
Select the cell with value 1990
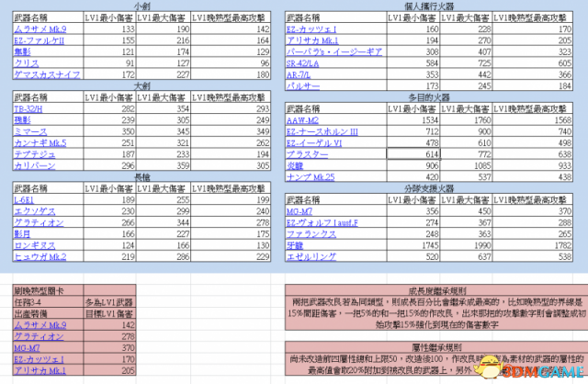[466, 245]
